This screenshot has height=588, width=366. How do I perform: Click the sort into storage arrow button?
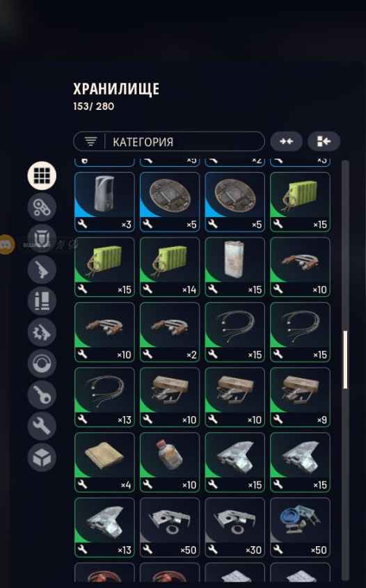coord(324,141)
